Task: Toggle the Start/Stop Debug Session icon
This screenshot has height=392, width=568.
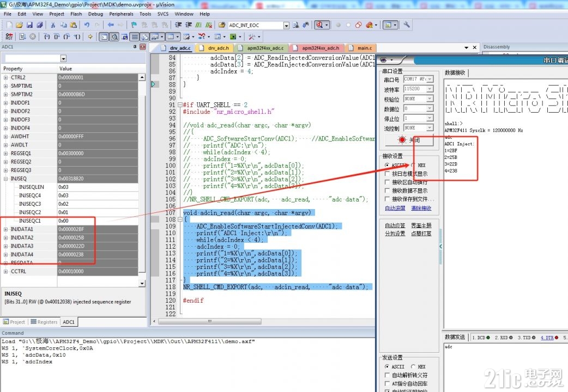Action: point(319,25)
